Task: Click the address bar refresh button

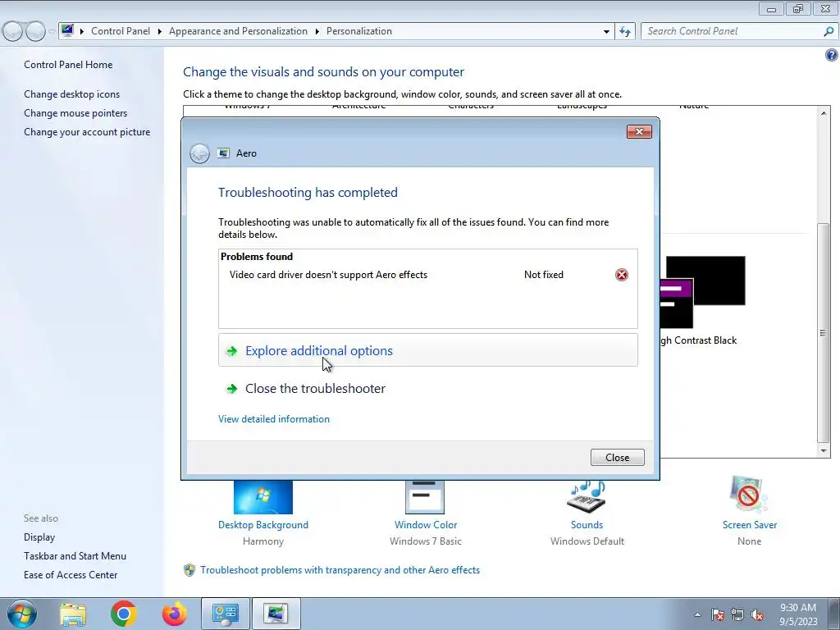Action: click(x=624, y=31)
